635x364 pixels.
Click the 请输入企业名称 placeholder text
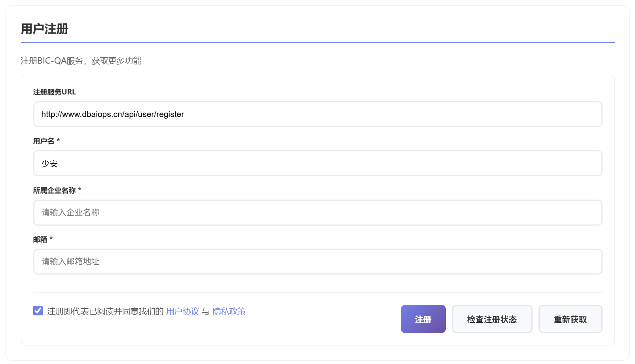coord(71,213)
